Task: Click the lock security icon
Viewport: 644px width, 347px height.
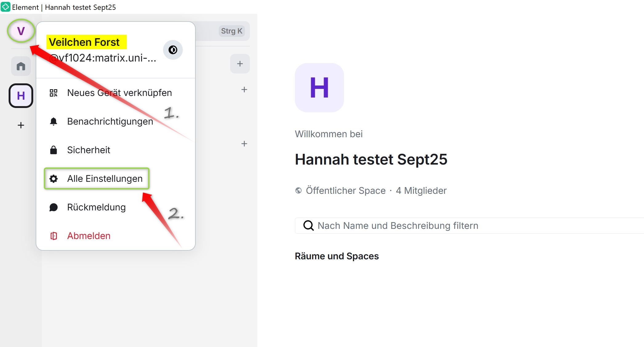Action: (54, 150)
